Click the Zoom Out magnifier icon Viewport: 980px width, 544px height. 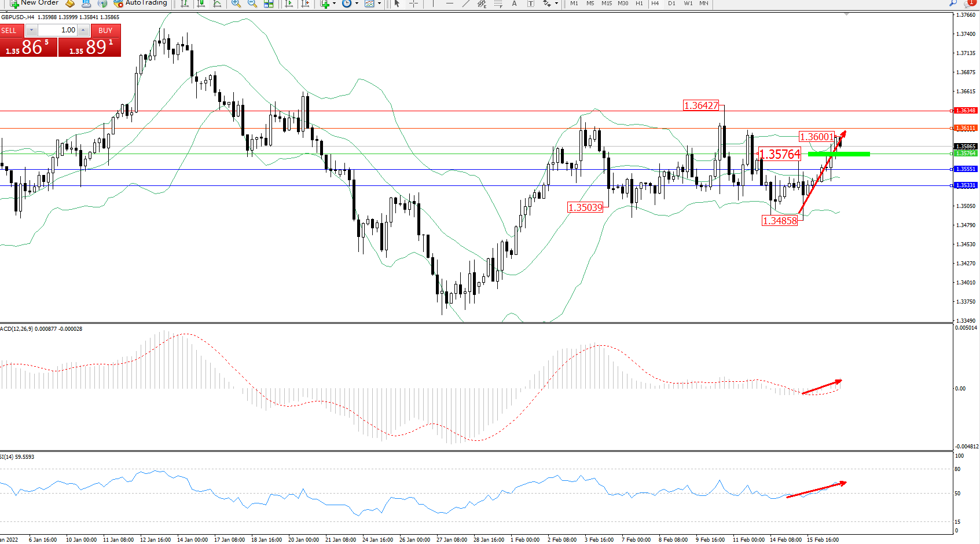[x=252, y=3]
